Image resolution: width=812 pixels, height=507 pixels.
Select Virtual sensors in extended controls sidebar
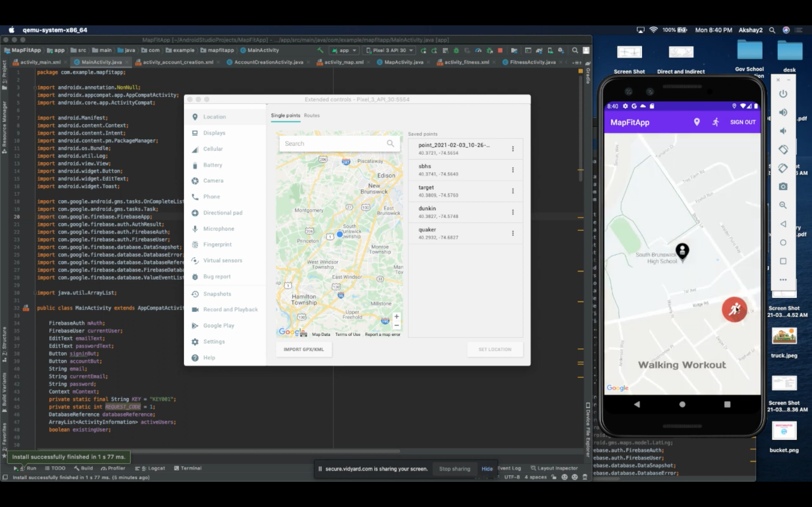click(x=222, y=261)
